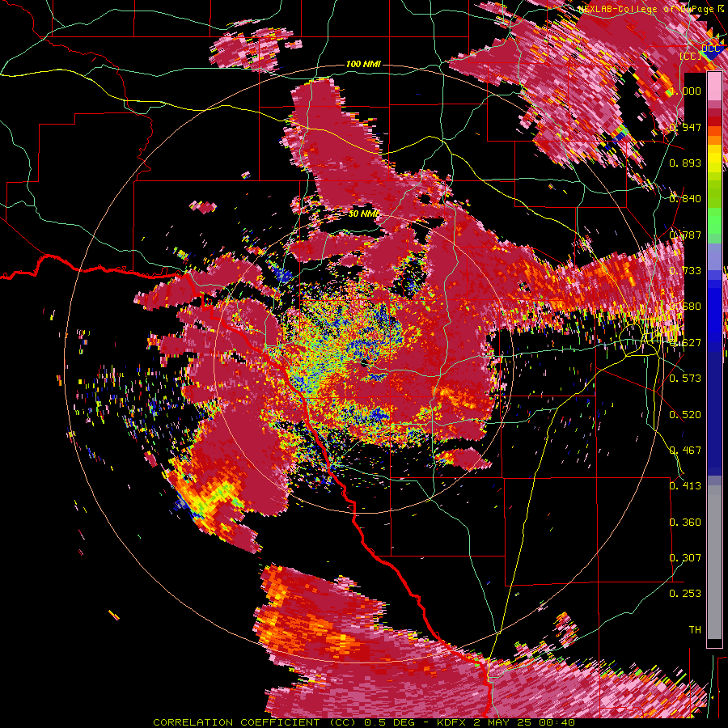This screenshot has width=728, height=728.
Task: Click the 0.467 value on the scale
Action: 685,450
